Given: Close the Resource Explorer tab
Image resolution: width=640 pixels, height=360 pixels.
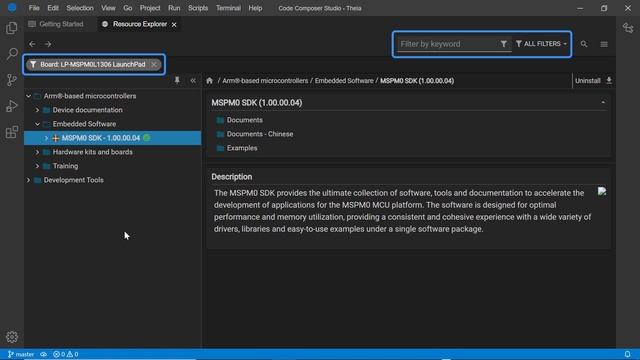Looking at the screenshot, I should pos(174,24).
